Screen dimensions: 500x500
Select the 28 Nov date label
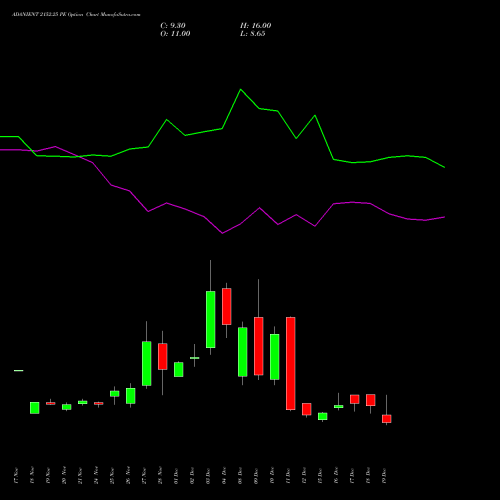tap(160, 476)
